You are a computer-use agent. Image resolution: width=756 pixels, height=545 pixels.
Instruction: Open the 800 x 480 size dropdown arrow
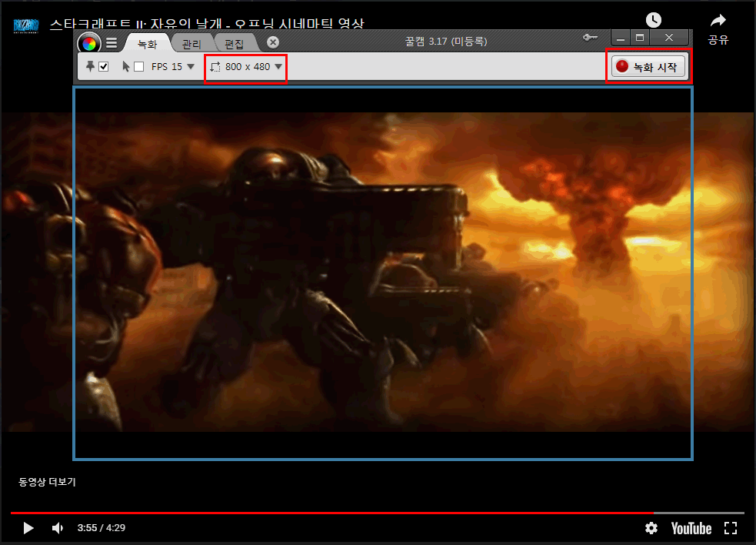click(278, 67)
